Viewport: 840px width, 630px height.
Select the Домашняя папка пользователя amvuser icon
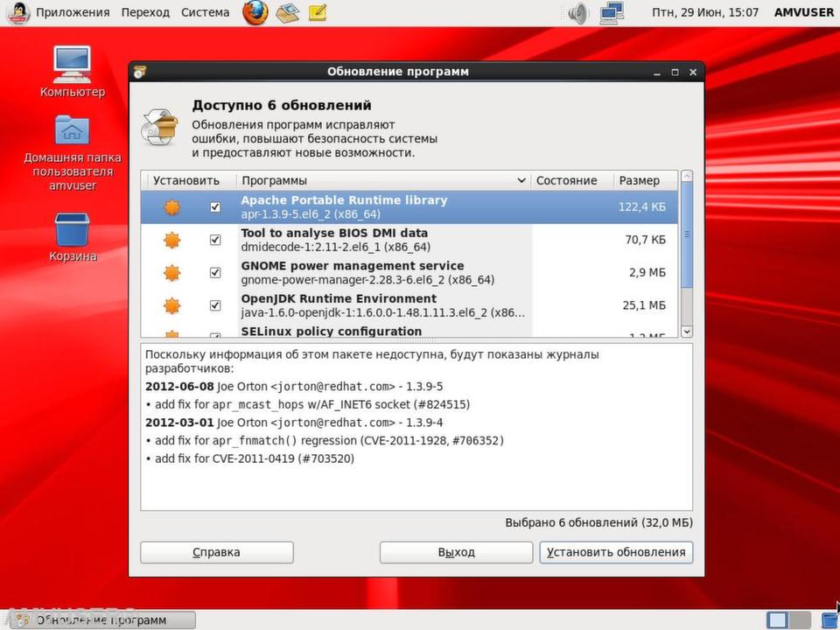click(x=73, y=153)
